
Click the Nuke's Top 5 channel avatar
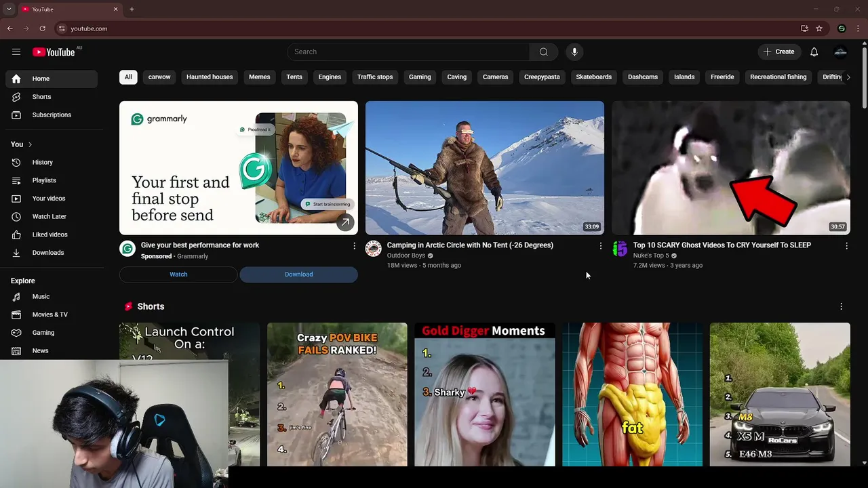(620, 249)
